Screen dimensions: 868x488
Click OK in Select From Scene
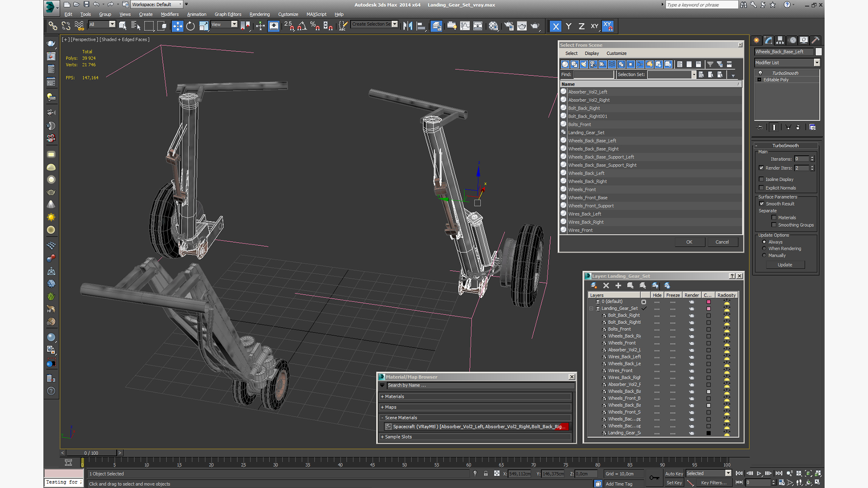(689, 242)
